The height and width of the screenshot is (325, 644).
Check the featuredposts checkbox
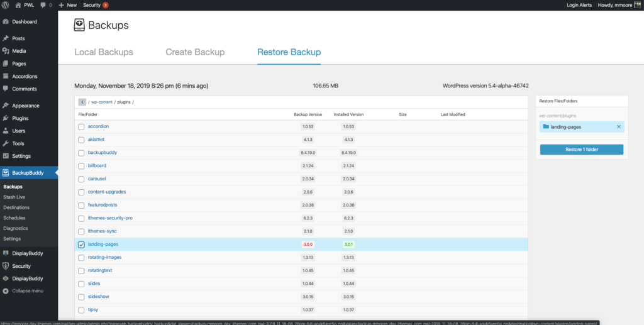[81, 205]
